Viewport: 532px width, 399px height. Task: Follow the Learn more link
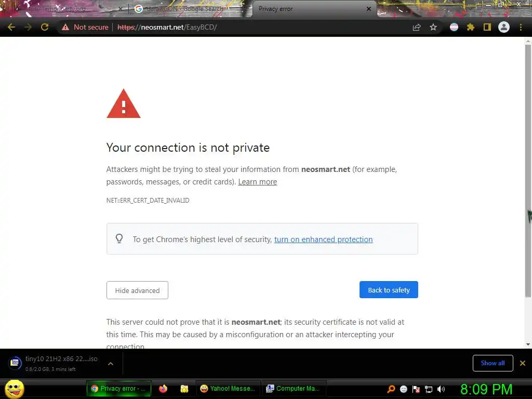(x=258, y=182)
